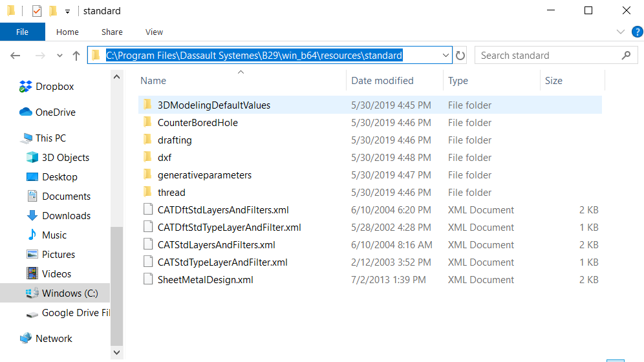Click the 3DModelingDefaultValues folder icon
The height and width of the screenshot is (362, 644).
(x=148, y=105)
